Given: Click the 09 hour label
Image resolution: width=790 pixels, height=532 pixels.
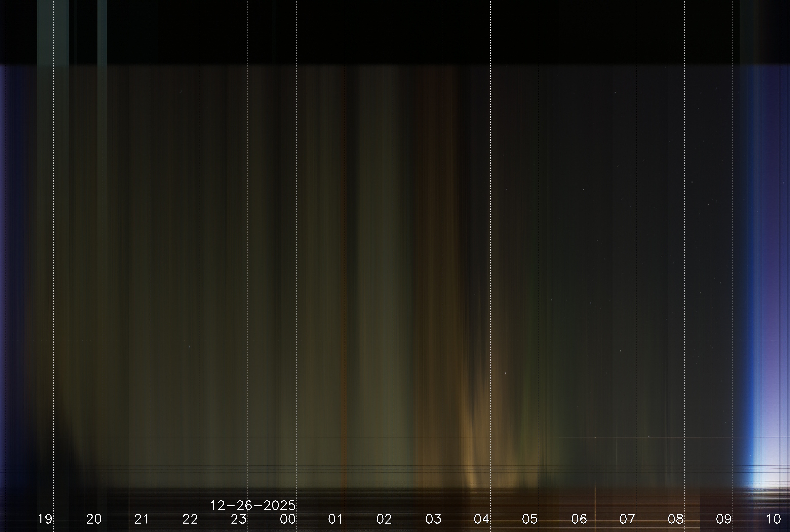Looking at the screenshot, I should [724, 519].
